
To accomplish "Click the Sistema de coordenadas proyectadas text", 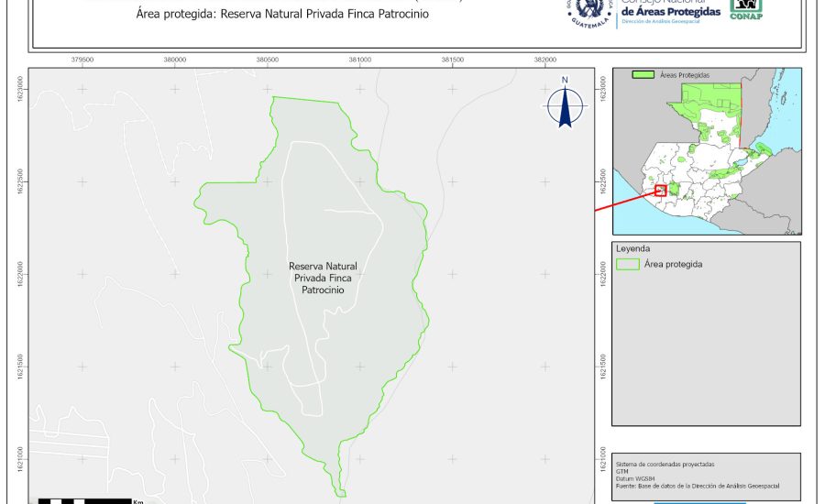I will pyautogui.click(x=665, y=465).
